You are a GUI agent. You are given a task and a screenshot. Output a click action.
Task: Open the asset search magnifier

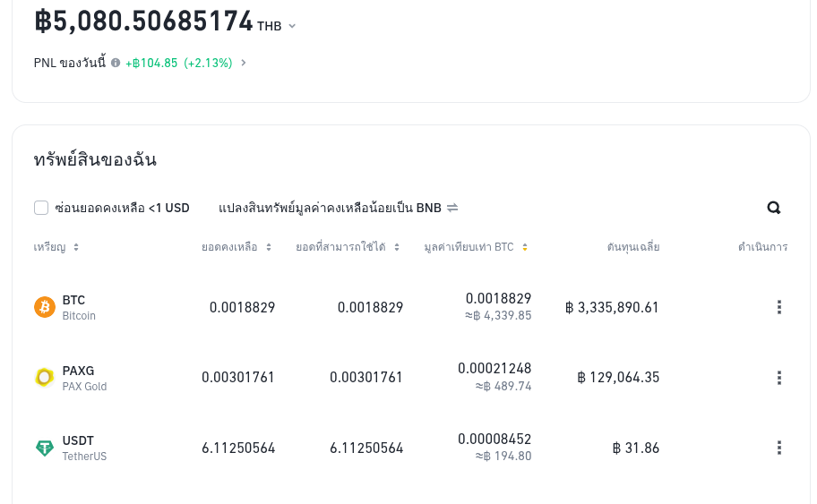point(774,208)
